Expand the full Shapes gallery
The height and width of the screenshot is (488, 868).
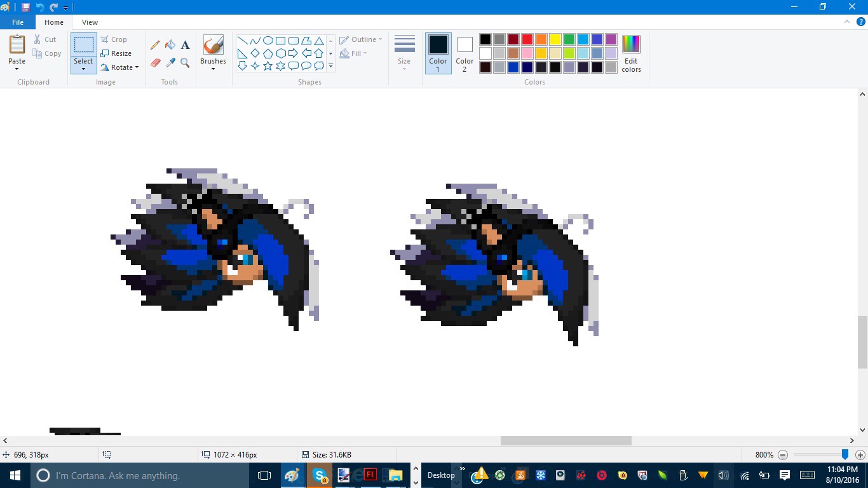[x=330, y=66]
